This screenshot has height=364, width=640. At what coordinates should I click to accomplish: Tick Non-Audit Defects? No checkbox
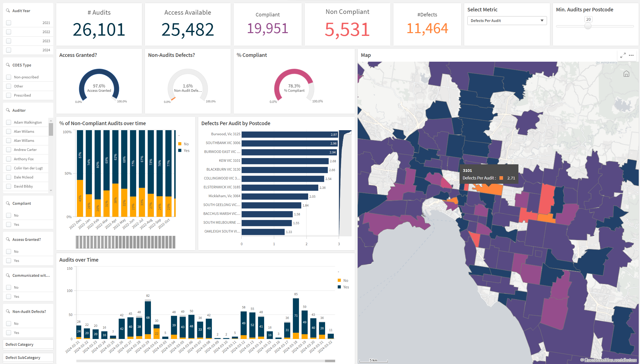coord(9,324)
